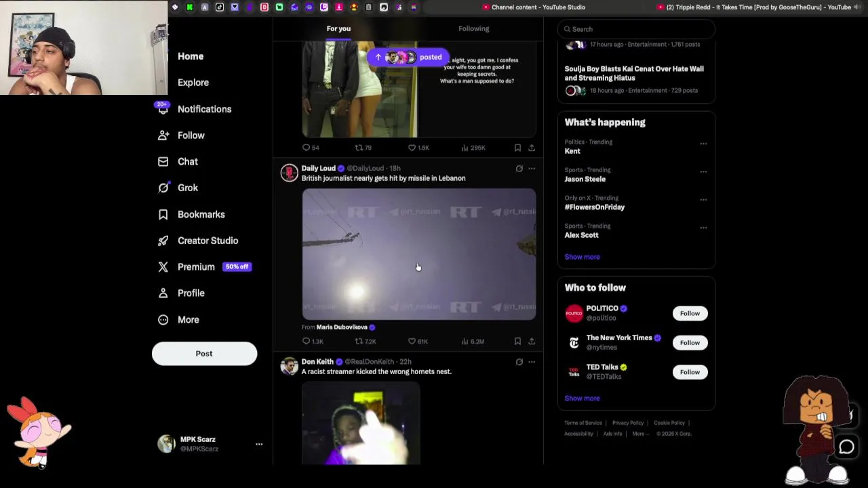Open the POLITICO account avatar
The height and width of the screenshot is (488, 868).
click(574, 313)
